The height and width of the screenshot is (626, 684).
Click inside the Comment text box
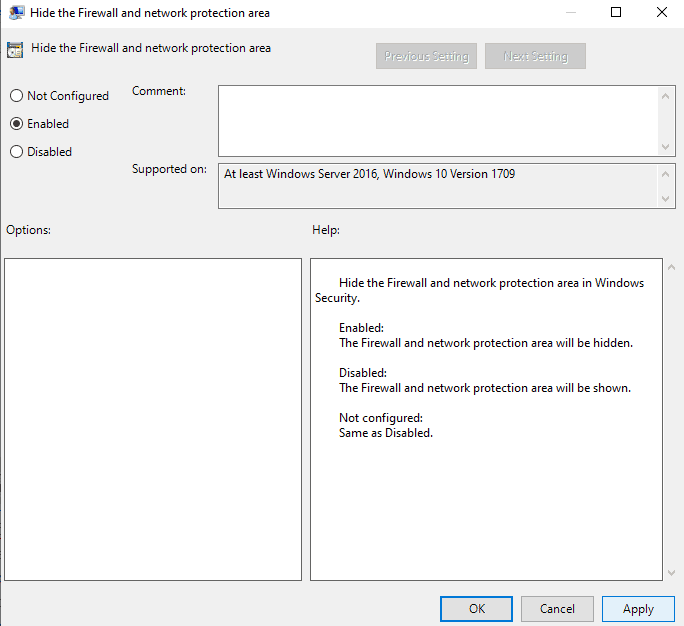[438, 121]
